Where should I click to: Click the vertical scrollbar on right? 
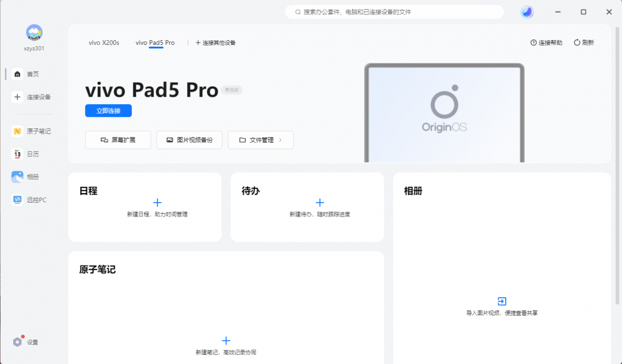click(x=617, y=166)
